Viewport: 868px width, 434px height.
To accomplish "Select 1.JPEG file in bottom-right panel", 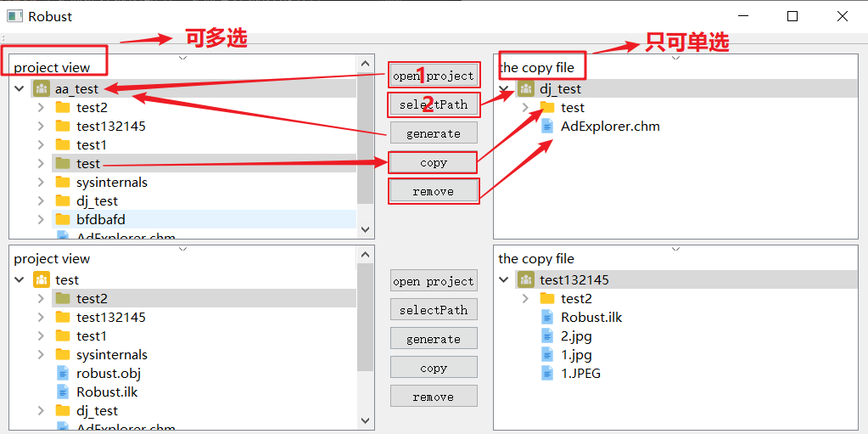I will (x=580, y=374).
